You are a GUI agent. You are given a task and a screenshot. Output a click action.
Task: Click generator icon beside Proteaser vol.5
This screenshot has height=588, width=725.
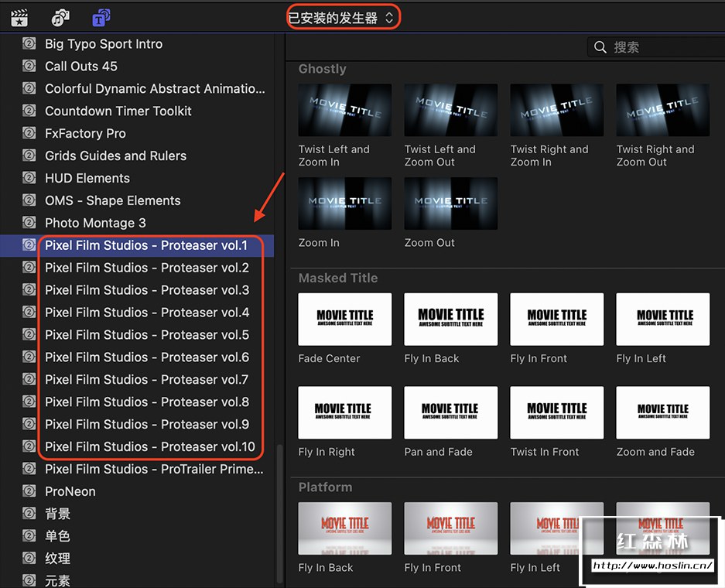click(29, 335)
